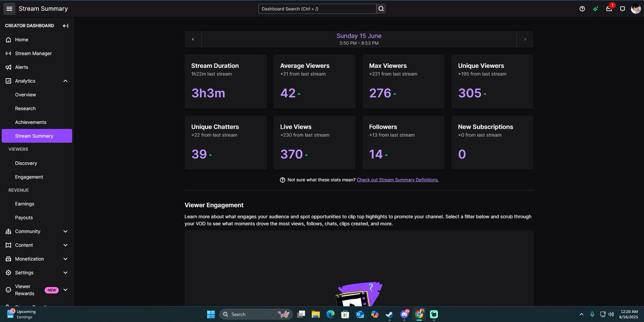
Task: Select Stream Summary in sidebar
Action: tap(36, 136)
